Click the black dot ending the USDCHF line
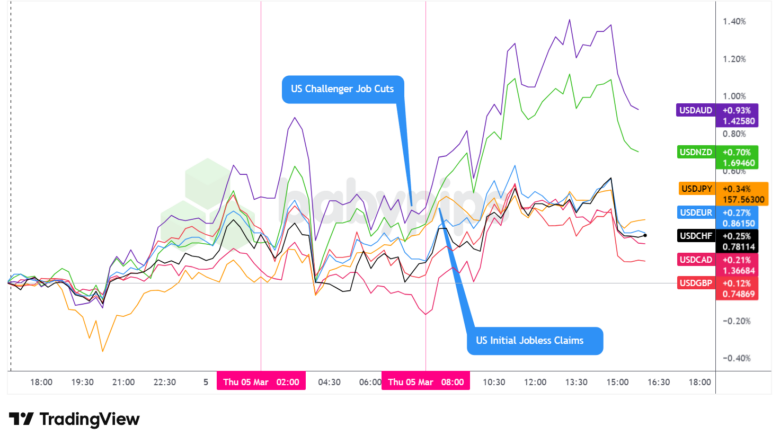Viewport: 780px width, 444px height. 646,236
